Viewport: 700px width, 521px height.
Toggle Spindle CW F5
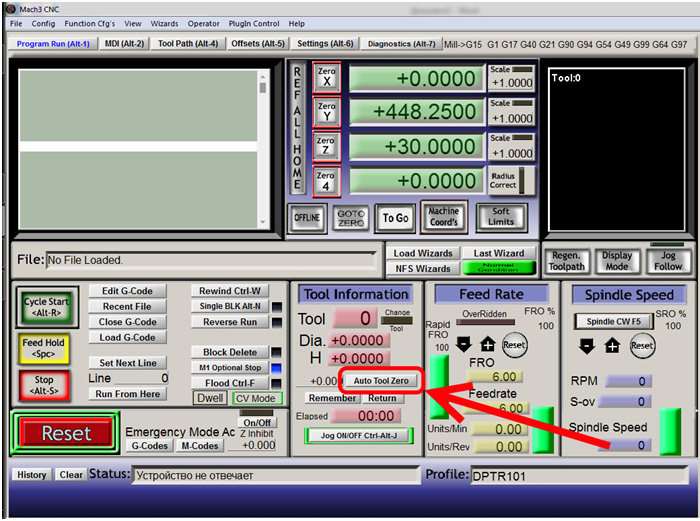point(613,321)
